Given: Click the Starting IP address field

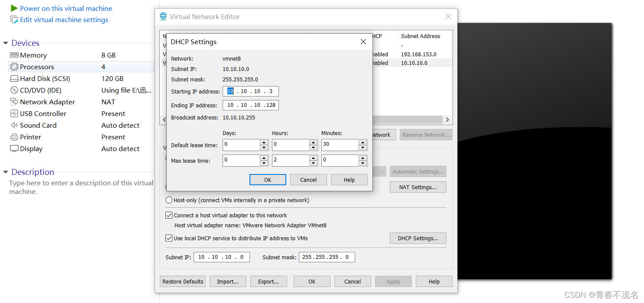Looking at the screenshot, I should [251, 91].
